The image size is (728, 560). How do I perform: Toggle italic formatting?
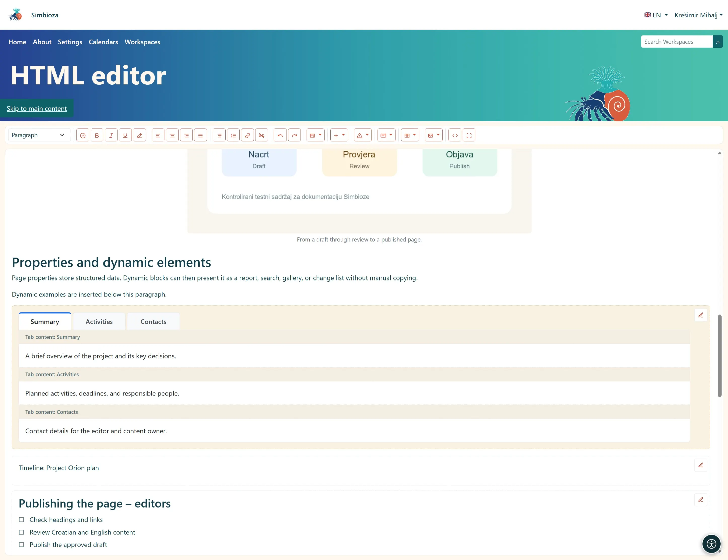point(111,135)
